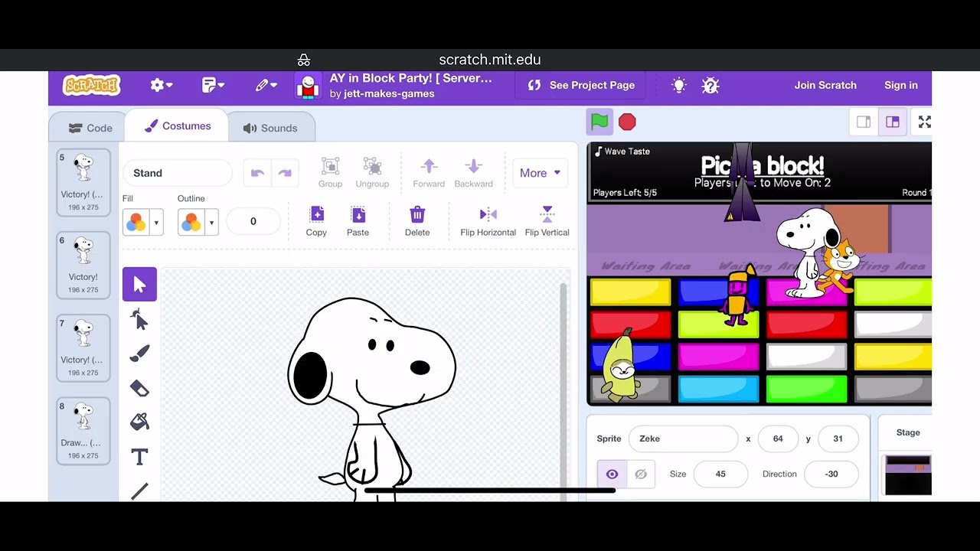Select the Costumes tab

pyautogui.click(x=178, y=126)
